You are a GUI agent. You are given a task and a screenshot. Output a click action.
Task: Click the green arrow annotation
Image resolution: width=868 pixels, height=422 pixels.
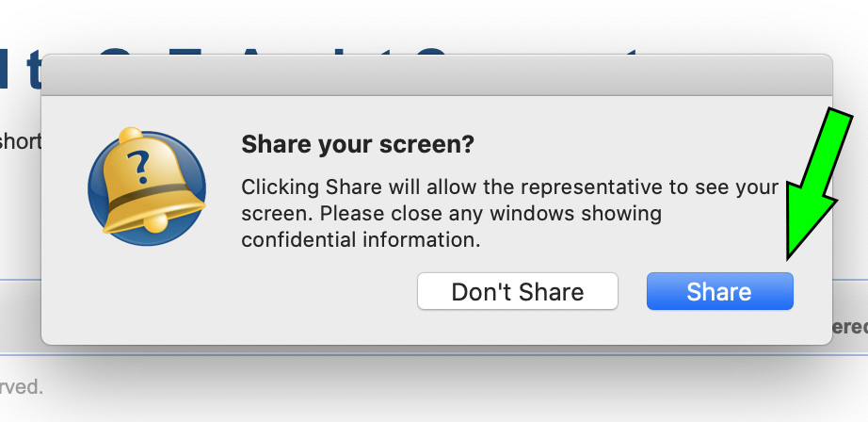[x=818, y=183]
